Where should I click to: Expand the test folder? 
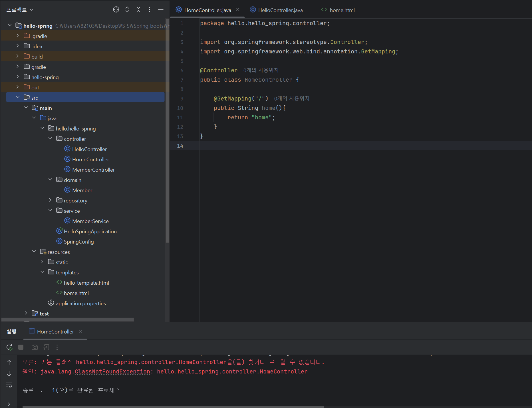click(x=26, y=313)
